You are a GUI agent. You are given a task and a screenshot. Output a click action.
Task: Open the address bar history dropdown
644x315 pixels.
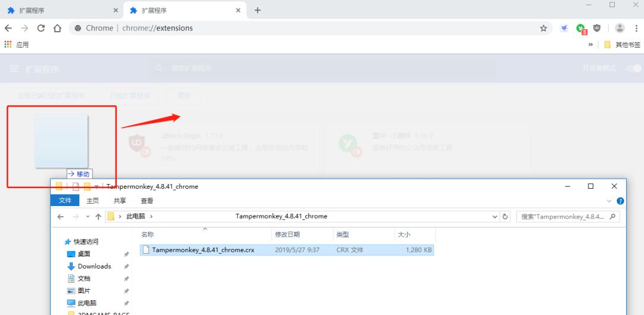pyautogui.click(x=495, y=217)
